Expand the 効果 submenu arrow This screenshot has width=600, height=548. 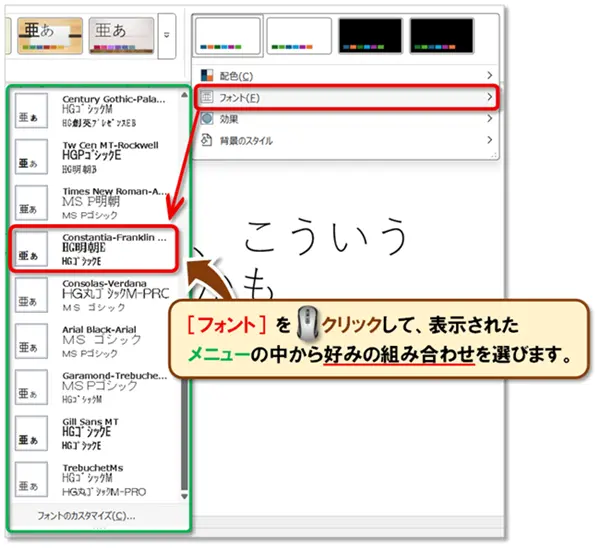489,119
